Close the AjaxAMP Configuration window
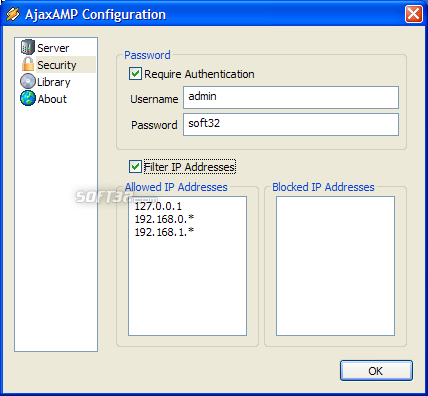 414,14
